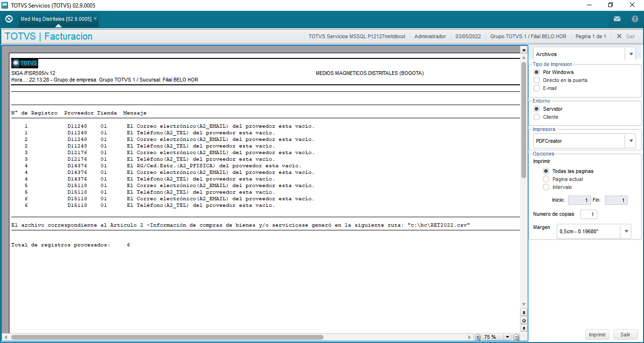Click the Imprimir button
644x343 pixels.
pos(597,335)
